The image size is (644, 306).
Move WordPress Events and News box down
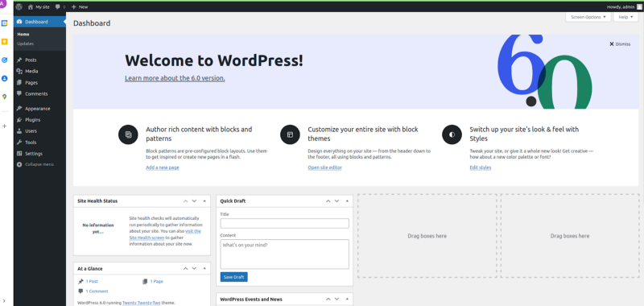(336, 299)
